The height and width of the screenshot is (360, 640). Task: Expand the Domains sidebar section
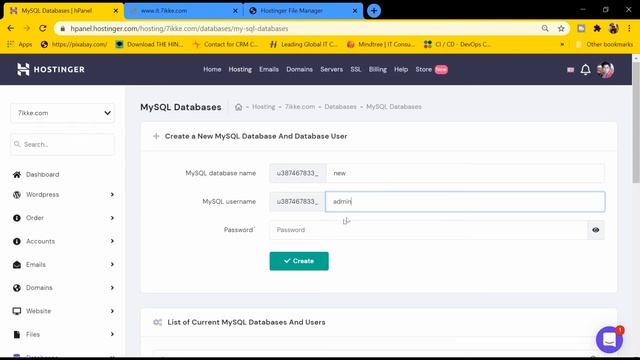(112, 288)
